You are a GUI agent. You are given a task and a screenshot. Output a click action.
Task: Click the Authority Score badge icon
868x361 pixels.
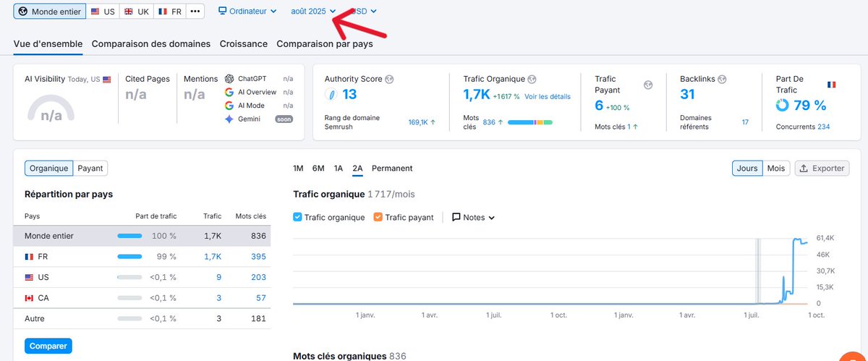[331, 95]
